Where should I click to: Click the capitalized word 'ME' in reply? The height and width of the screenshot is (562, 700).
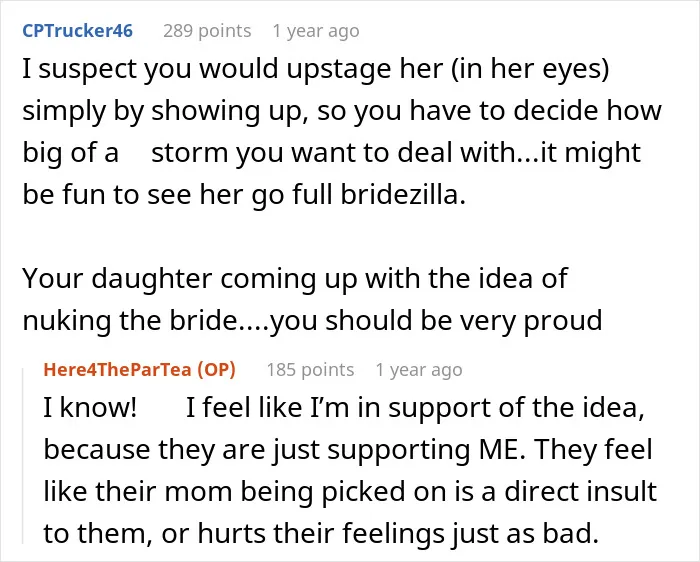(502, 450)
